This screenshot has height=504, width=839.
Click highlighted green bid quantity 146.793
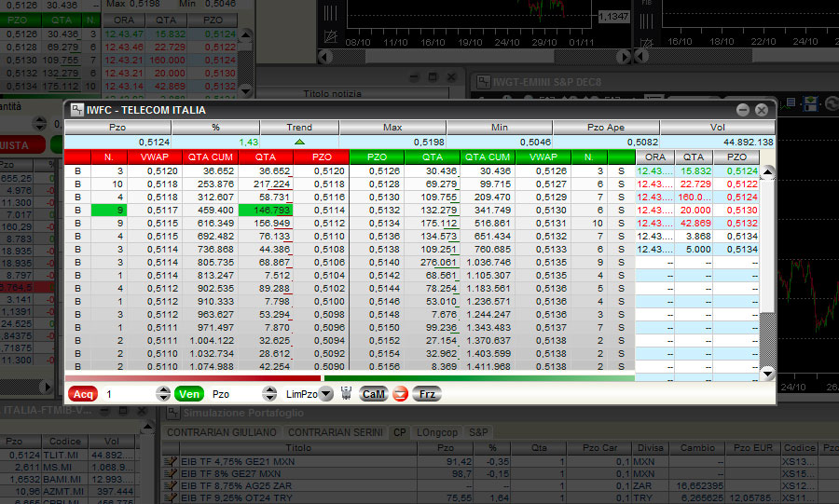coord(266,210)
